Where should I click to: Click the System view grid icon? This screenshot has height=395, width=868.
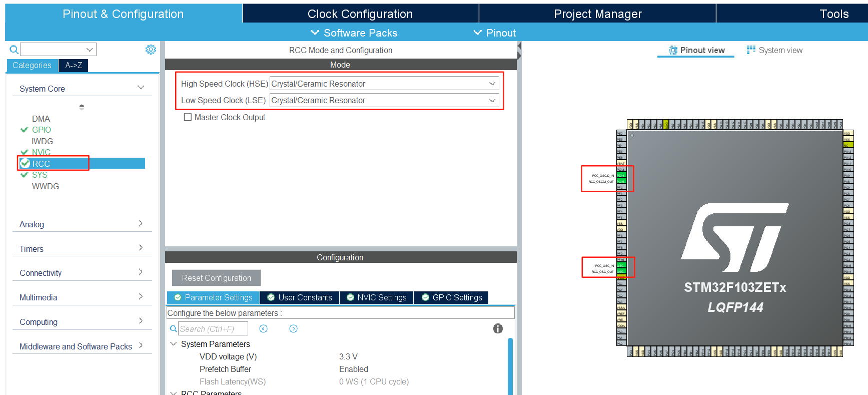tap(751, 50)
